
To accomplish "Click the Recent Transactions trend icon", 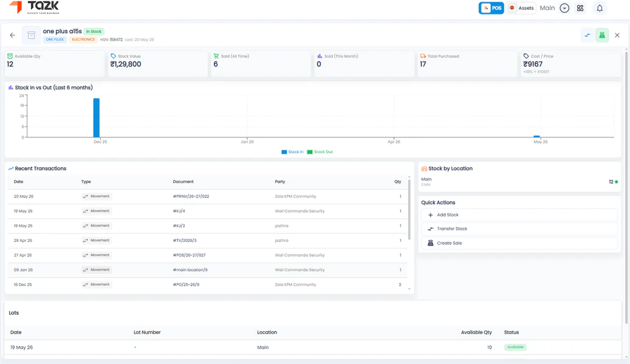I will 11,168.
